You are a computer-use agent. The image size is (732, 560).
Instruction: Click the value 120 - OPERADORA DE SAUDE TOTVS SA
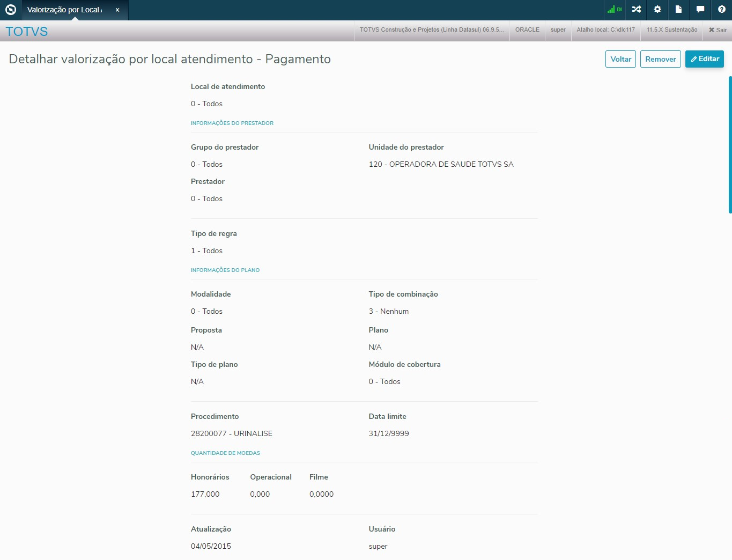point(441,164)
